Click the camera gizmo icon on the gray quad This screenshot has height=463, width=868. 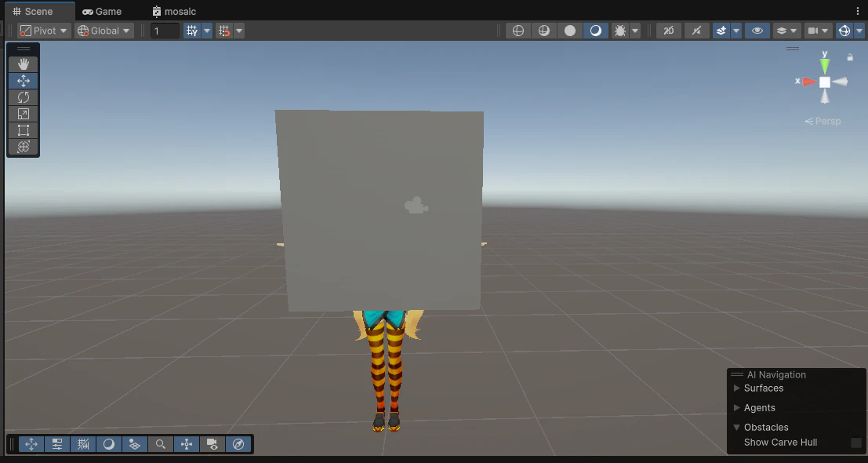416,206
